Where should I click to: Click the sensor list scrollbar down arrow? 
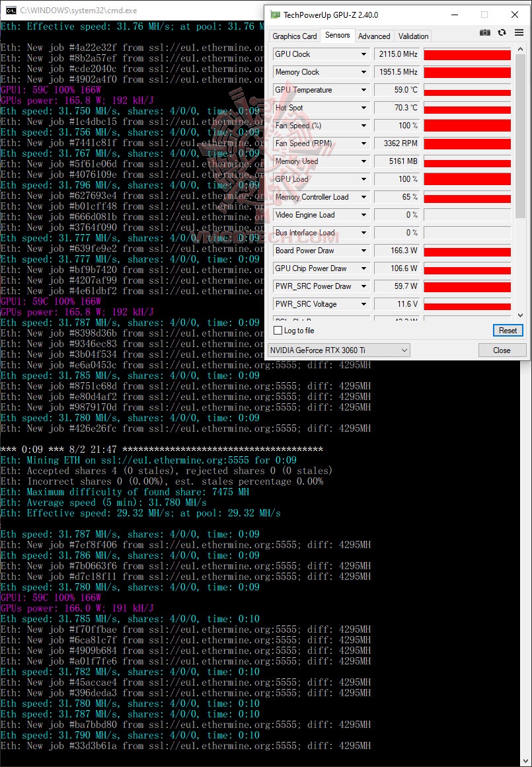point(520,315)
